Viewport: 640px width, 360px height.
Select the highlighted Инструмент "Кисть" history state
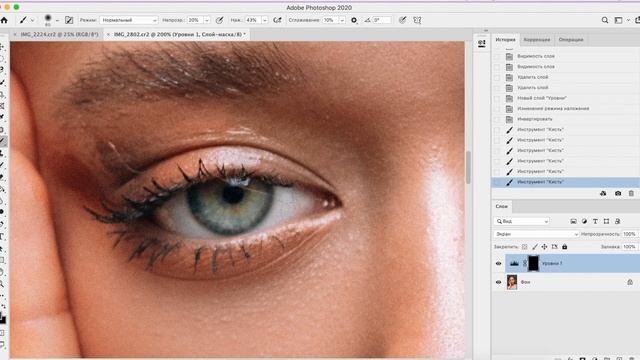[566, 182]
